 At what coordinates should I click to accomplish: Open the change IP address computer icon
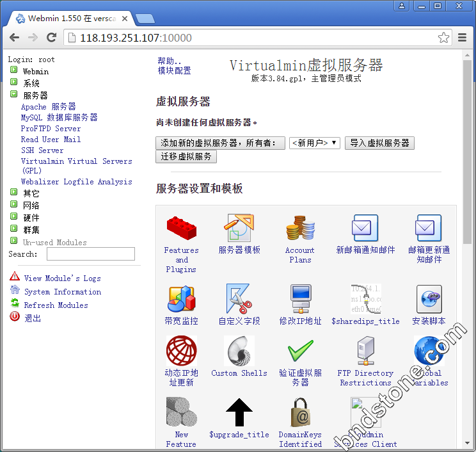(300, 299)
